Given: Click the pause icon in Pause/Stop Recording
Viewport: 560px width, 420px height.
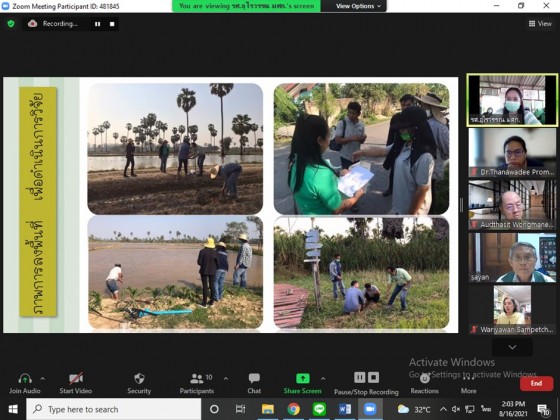Looking at the screenshot, I should (360, 378).
